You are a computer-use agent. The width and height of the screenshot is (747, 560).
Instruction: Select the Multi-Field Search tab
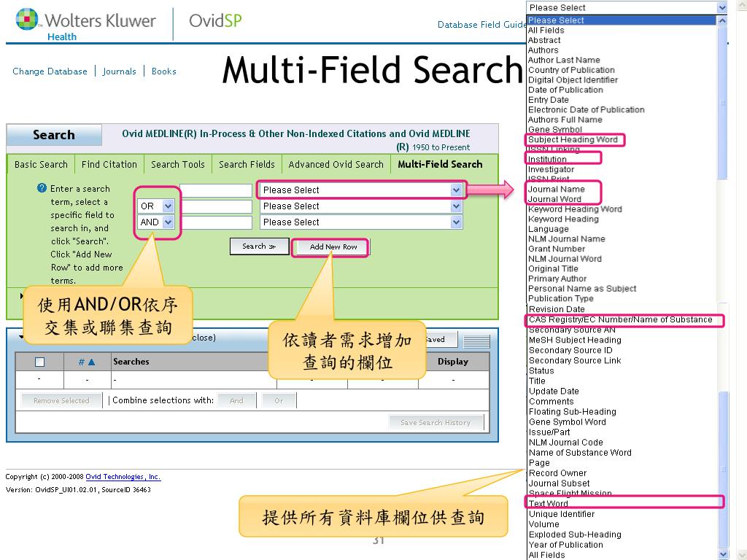(x=440, y=164)
